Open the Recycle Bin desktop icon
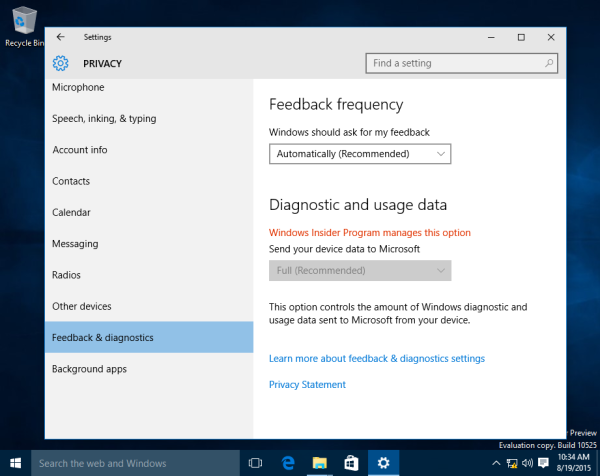Viewport: 600px width, 476px height. click(x=24, y=27)
